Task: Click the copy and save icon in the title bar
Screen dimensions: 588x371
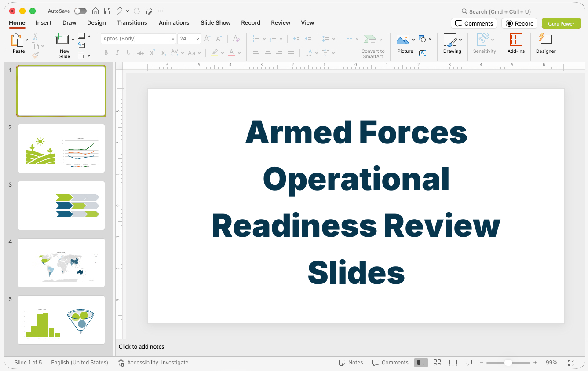Action: click(149, 11)
